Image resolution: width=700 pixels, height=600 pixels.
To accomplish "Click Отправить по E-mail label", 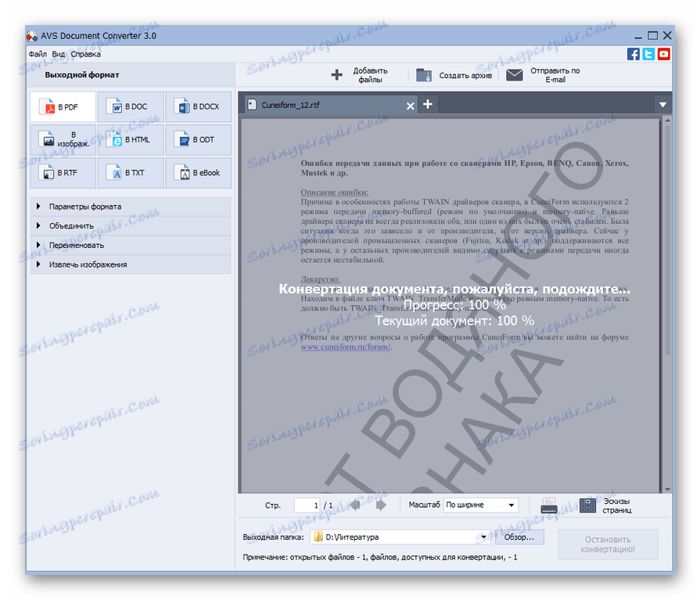I will click(x=555, y=75).
